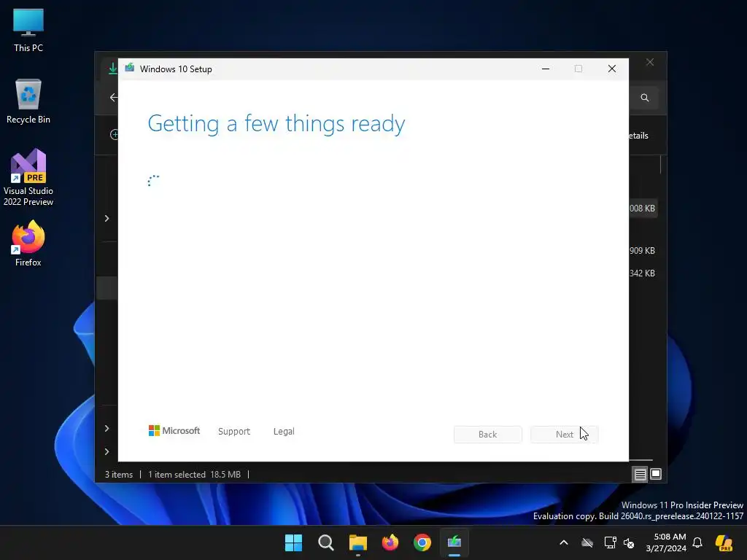Screen dimensions: 747x560
Task: Open the Legal link
Action: (284, 432)
